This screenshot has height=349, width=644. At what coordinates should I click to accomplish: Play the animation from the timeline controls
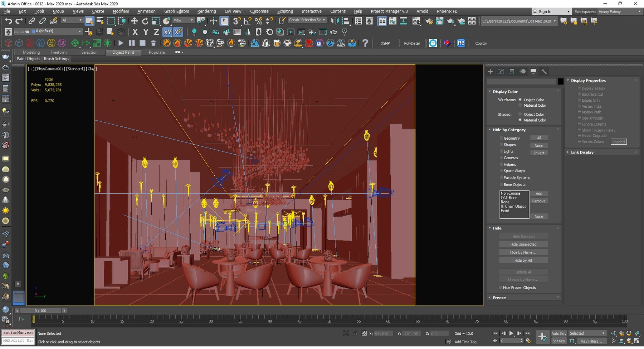511,334
